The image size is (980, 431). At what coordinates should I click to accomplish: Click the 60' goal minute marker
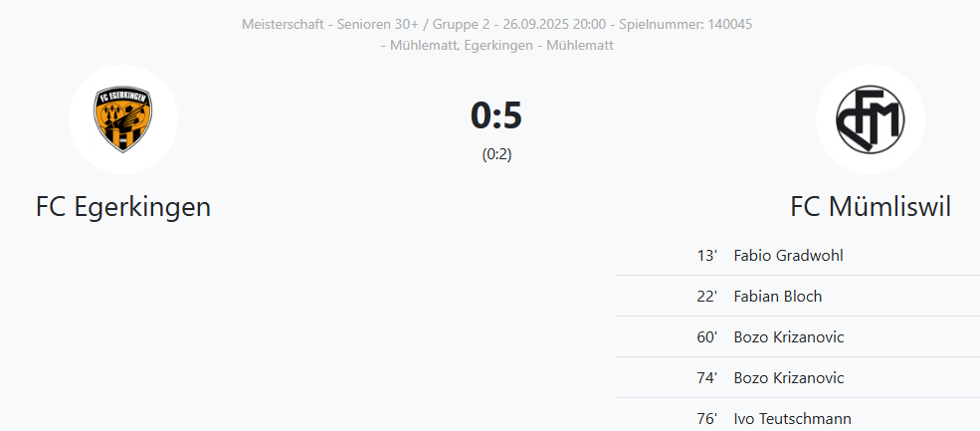706,336
